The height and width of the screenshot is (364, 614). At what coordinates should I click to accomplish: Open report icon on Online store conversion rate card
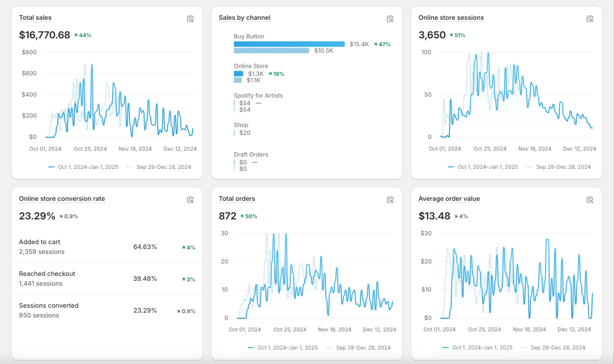tap(190, 200)
